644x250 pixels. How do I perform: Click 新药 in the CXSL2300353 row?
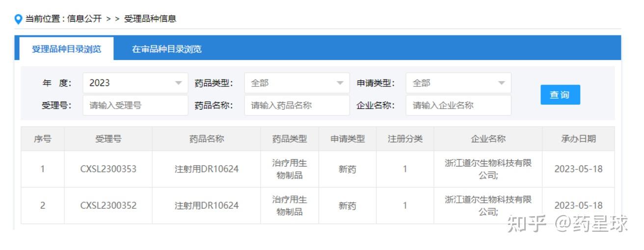click(x=348, y=169)
